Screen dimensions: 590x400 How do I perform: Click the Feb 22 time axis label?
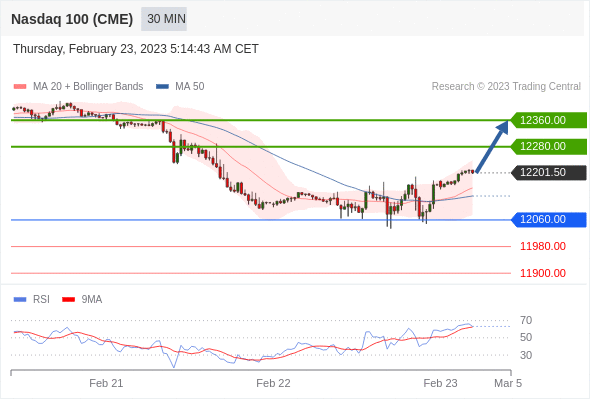pos(273,383)
